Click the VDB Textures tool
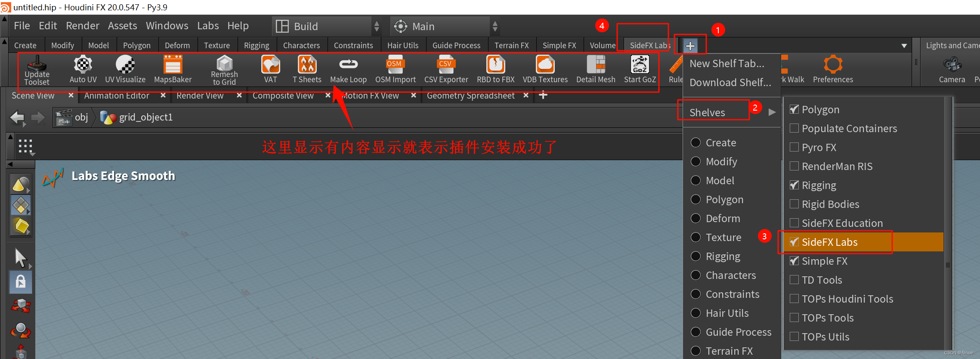This screenshot has width=980, height=359. click(545, 69)
